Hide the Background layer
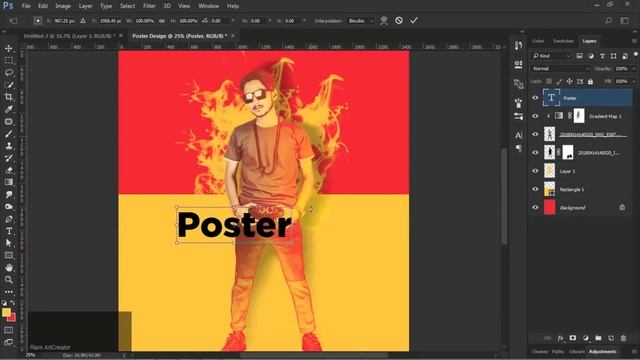Viewport: 640px width, 360px height. (535, 208)
